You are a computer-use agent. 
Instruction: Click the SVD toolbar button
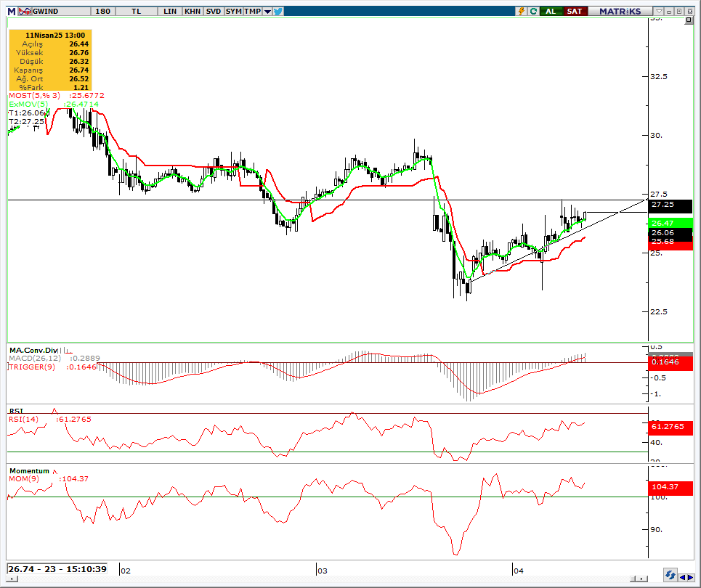(214, 11)
